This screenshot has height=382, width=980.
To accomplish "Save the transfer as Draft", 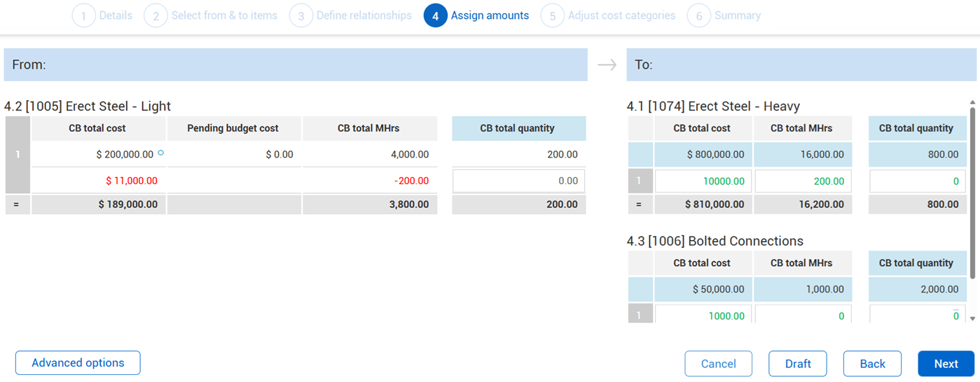I will coord(798,364).
